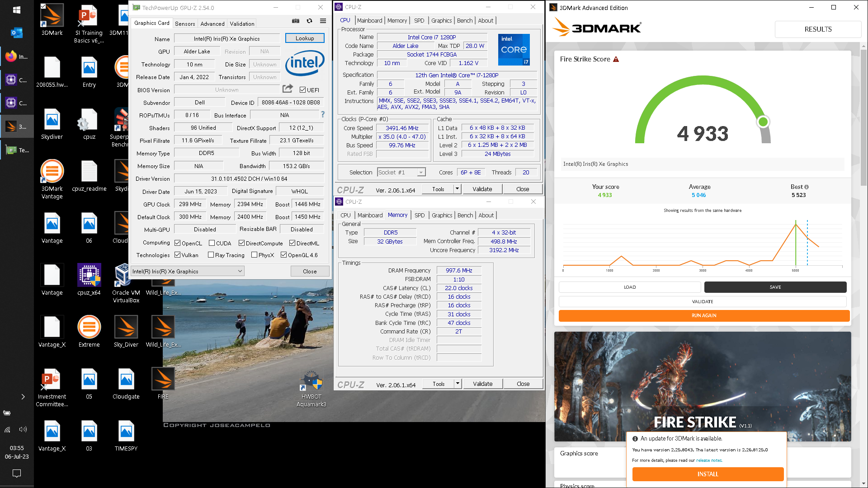Open SI Training Basics PowerPoint file
The height and width of the screenshot is (488, 868).
click(89, 23)
